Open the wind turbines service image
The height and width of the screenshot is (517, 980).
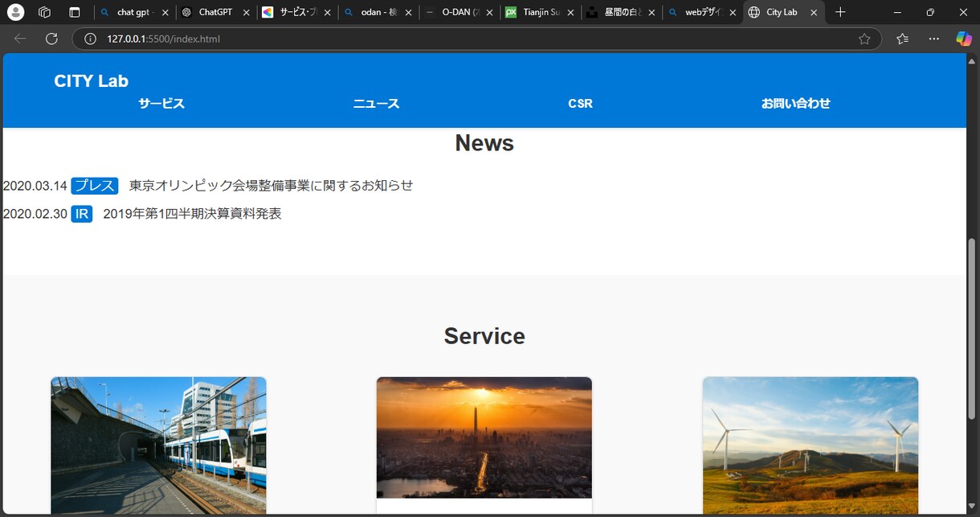pos(811,445)
